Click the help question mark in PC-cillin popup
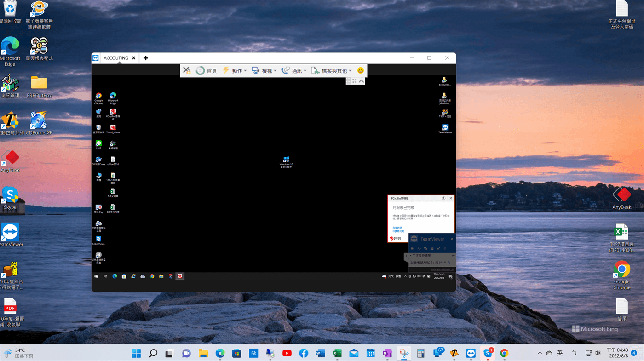 (443, 198)
